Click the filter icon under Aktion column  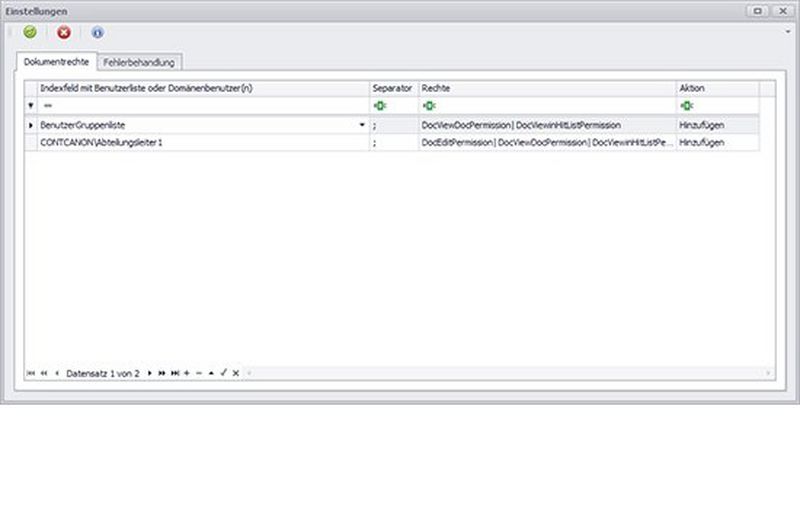pyautogui.click(x=686, y=105)
